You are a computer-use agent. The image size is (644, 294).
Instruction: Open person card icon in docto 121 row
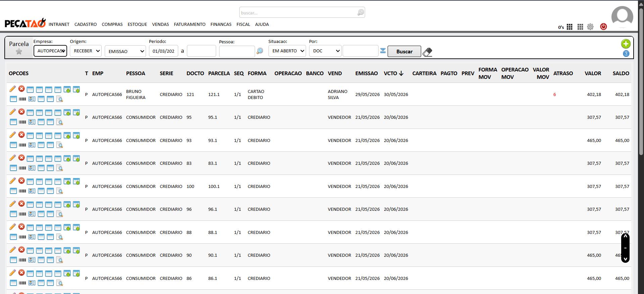pyautogui.click(x=32, y=99)
